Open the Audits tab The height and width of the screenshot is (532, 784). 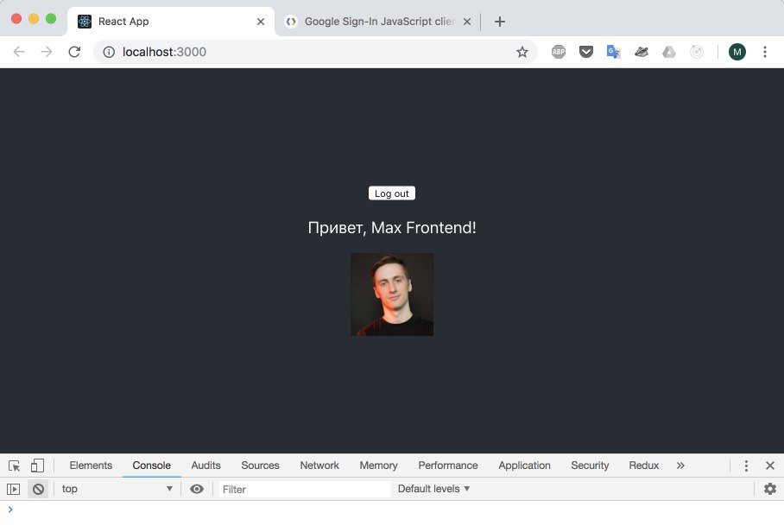pos(205,465)
